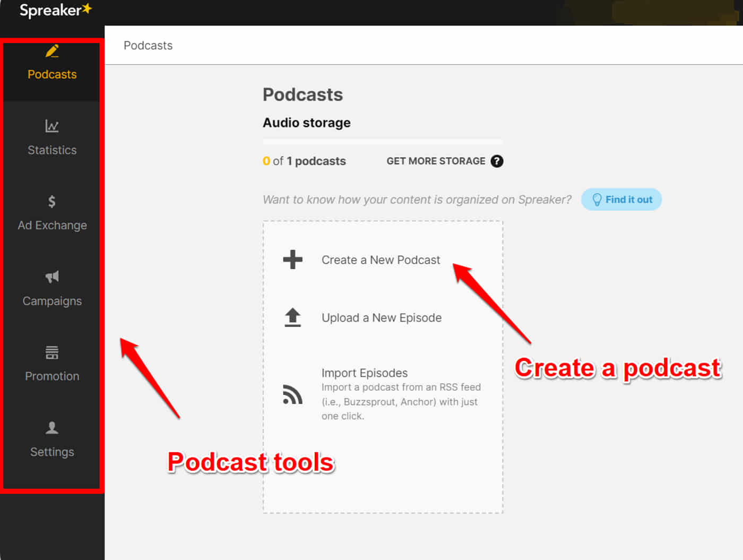Open Create a New Podcast

381,260
